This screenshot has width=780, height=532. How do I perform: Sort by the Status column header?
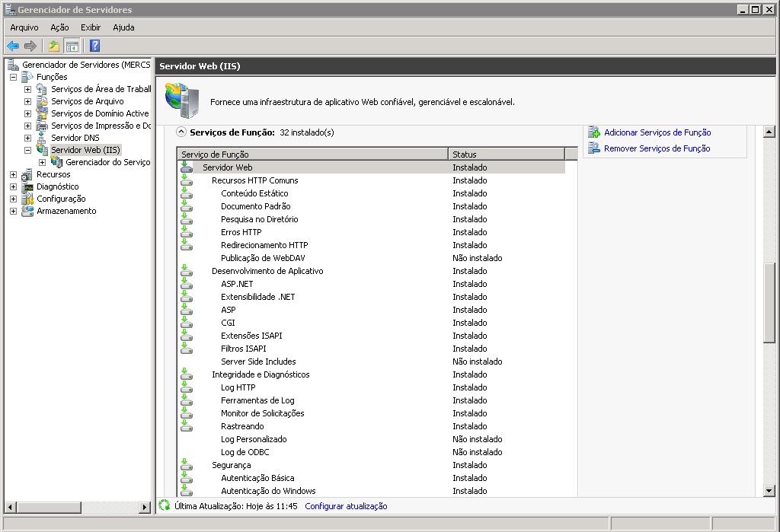pos(506,155)
